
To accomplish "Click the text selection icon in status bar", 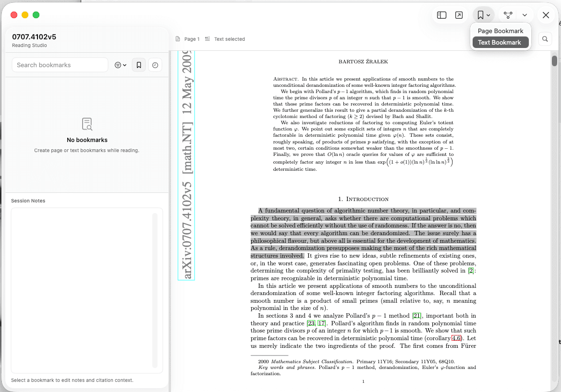I will point(207,39).
